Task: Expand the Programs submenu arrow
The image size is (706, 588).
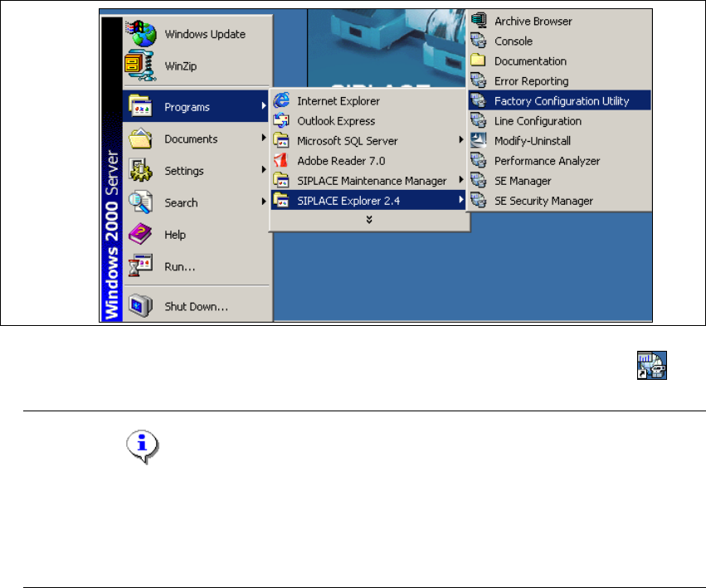Action: (264, 106)
